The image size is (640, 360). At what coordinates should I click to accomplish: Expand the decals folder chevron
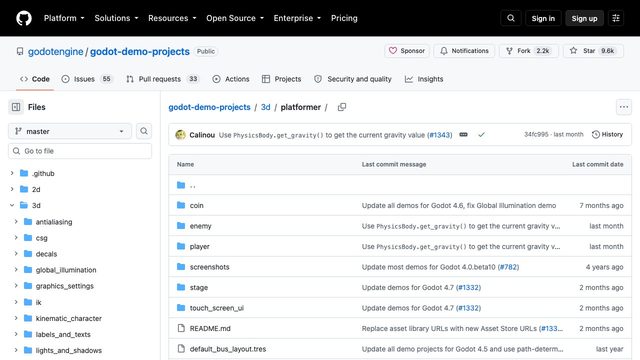pyautogui.click(x=16, y=253)
